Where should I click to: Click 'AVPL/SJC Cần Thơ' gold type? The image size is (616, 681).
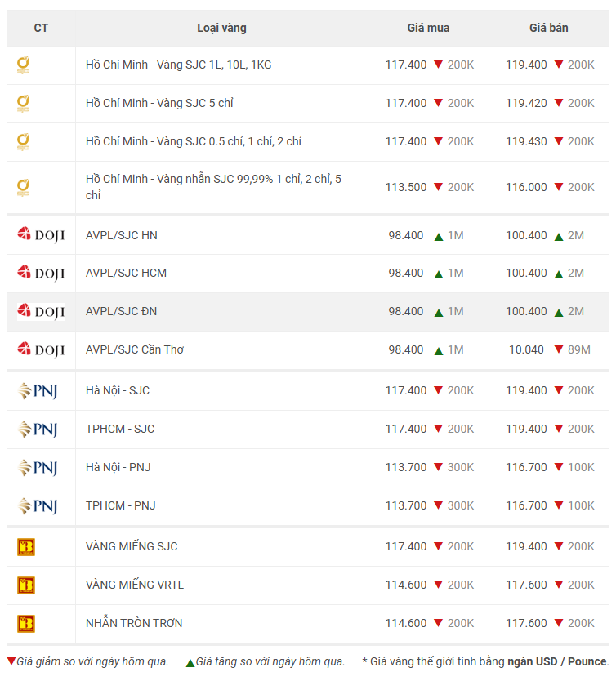coord(135,349)
